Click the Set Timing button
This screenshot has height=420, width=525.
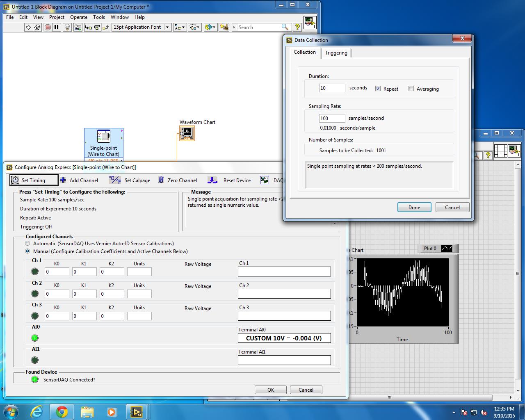click(x=33, y=180)
